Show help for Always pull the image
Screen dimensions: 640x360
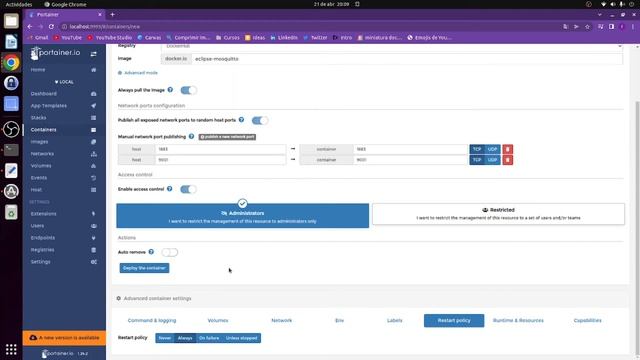[x=170, y=90]
